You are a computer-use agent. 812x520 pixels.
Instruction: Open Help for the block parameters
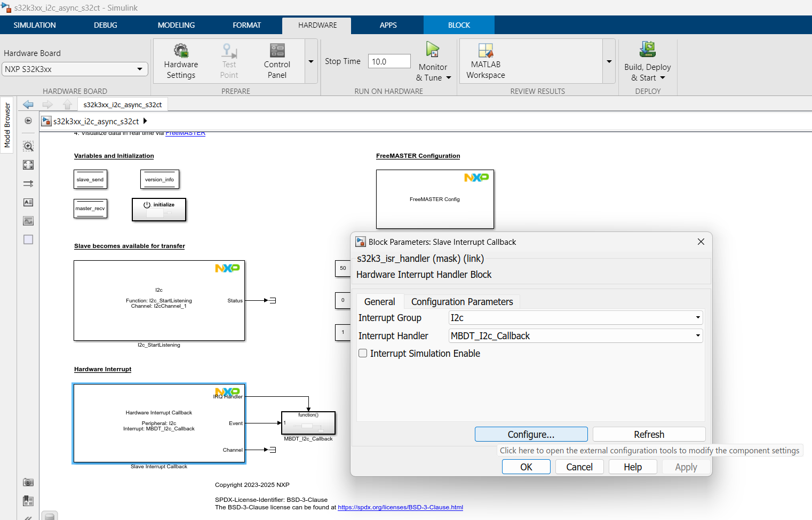click(633, 467)
